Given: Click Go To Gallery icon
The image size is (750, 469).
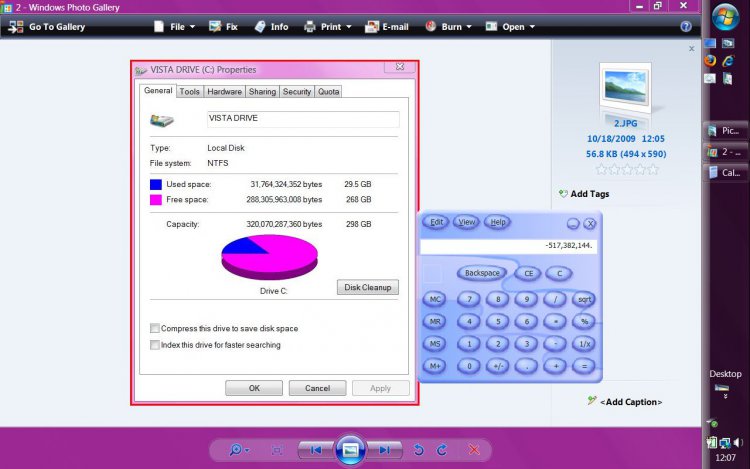Looking at the screenshot, I should (x=16, y=27).
